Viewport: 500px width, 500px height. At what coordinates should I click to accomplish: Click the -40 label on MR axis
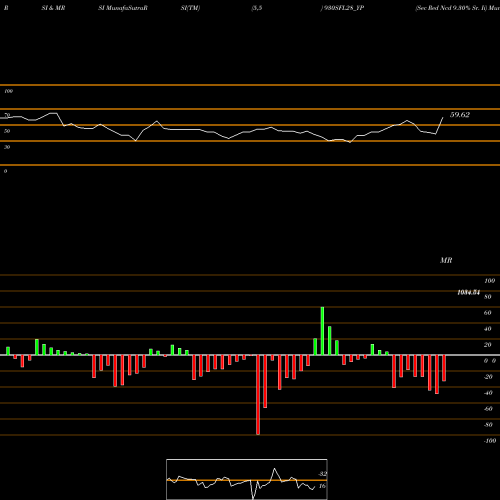click(488, 393)
